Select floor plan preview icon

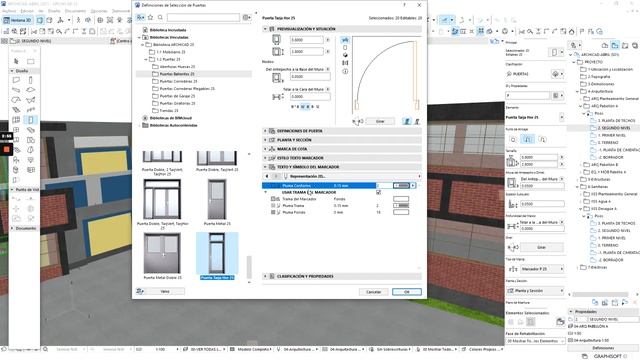click(x=345, y=40)
